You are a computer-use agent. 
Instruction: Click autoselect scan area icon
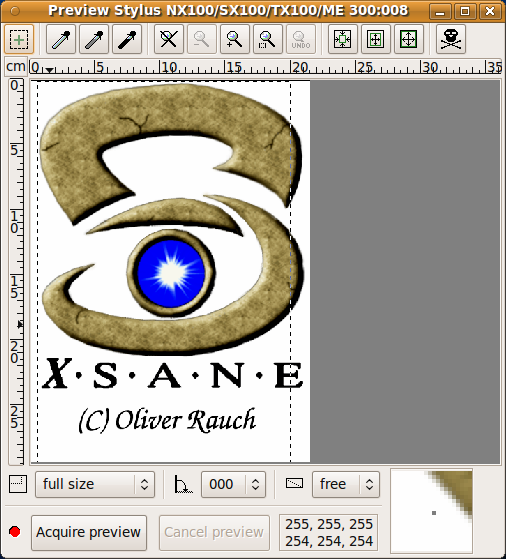click(x=343, y=39)
